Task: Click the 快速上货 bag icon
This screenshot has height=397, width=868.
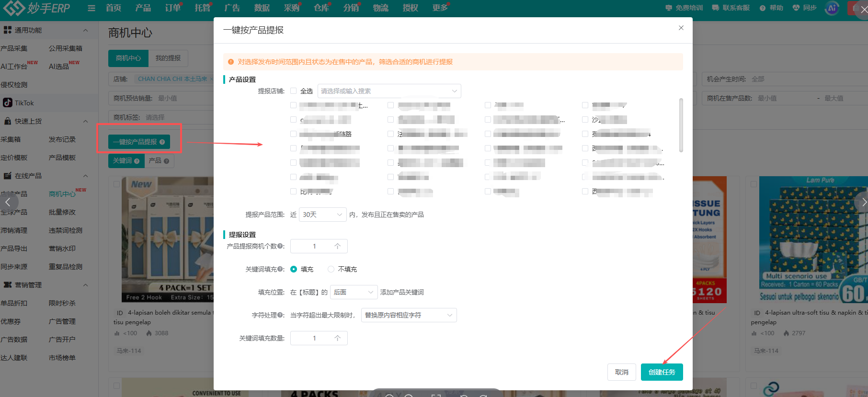Action: click(x=8, y=121)
